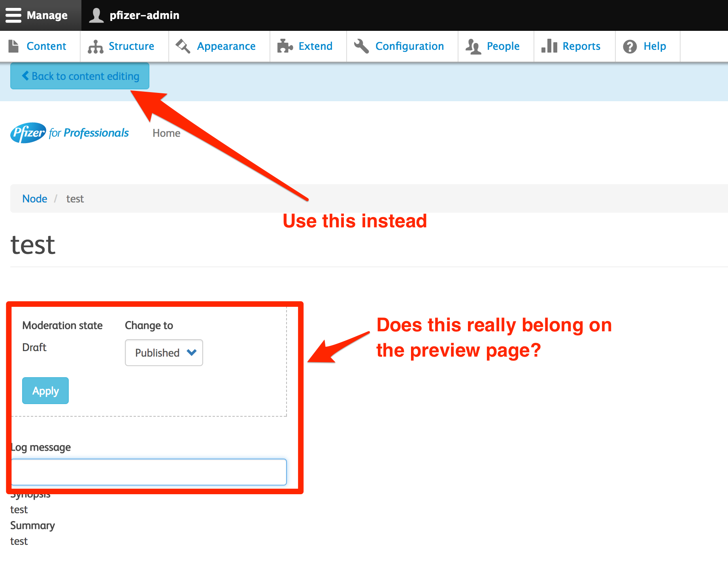The height and width of the screenshot is (563, 728).
Task: Click the 'Change to' label
Action: click(149, 325)
